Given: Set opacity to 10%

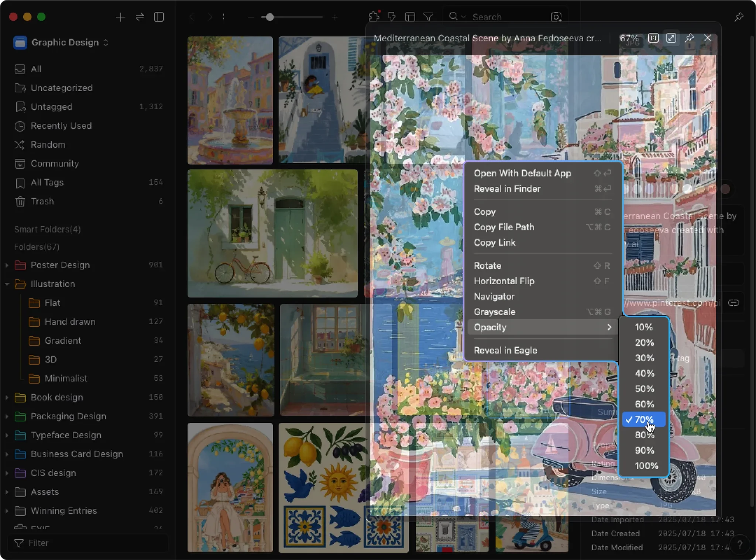Looking at the screenshot, I should coord(644,327).
